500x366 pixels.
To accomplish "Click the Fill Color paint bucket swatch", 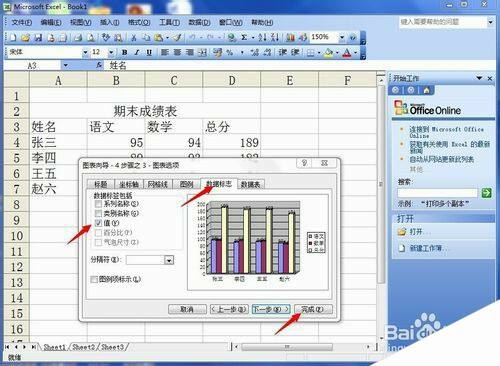I will 329,52.
